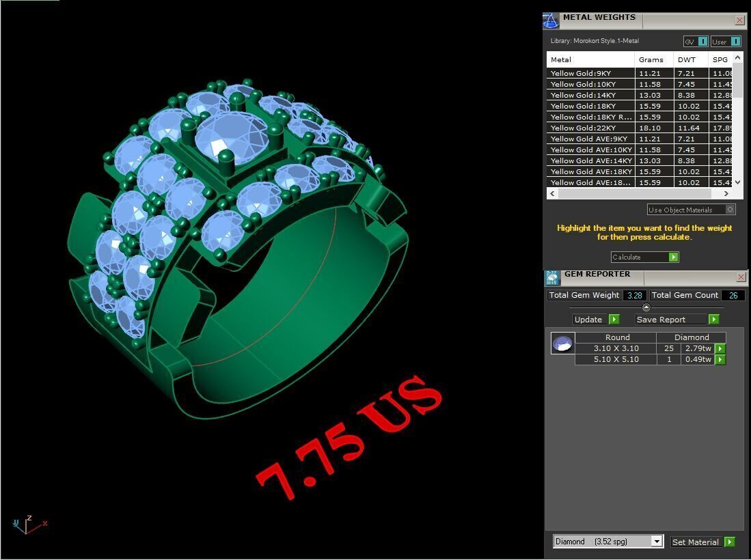Click the Metal Weights panel icon
The image size is (751, 560).
click(551, 21)
